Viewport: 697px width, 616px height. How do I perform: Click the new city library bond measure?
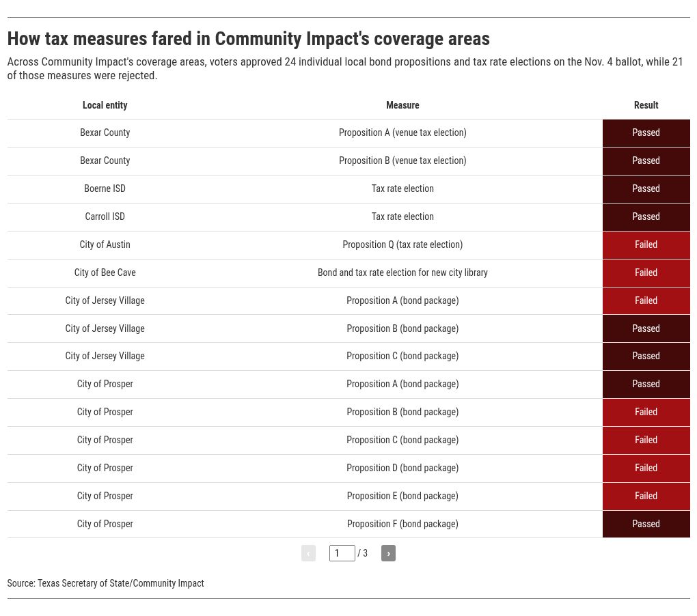pyautogui.click(x=402, y=272)
